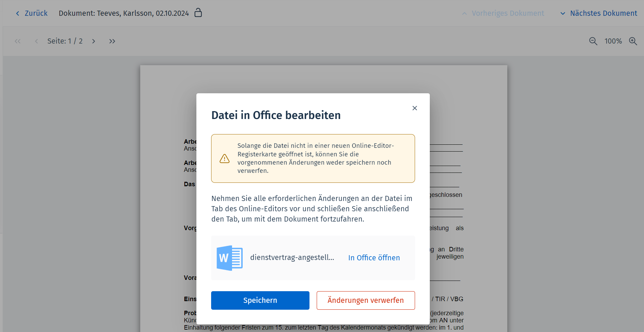Click the Word document icon
This screenshot has height=332, width=644.
230,258
